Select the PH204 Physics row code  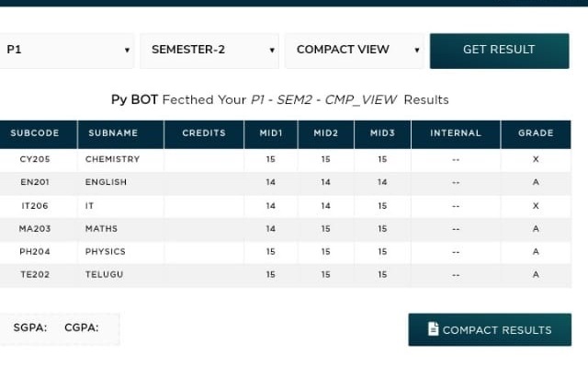pos(35,252)
